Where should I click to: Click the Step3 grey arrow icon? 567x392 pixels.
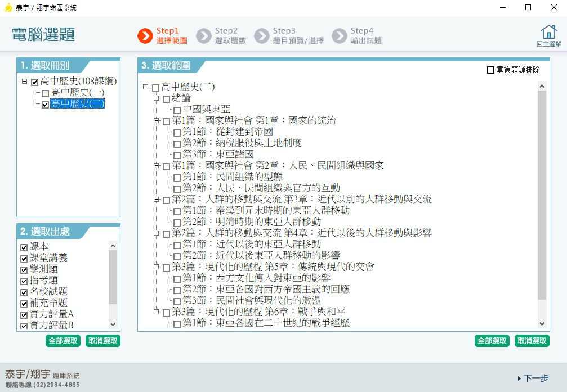[x=262, y=36]
